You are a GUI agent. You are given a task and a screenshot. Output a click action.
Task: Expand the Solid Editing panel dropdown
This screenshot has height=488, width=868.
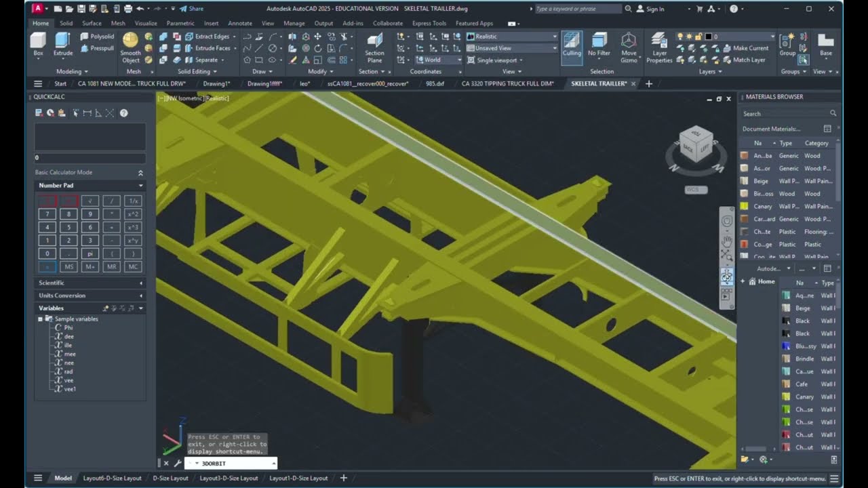coord(197,71)
